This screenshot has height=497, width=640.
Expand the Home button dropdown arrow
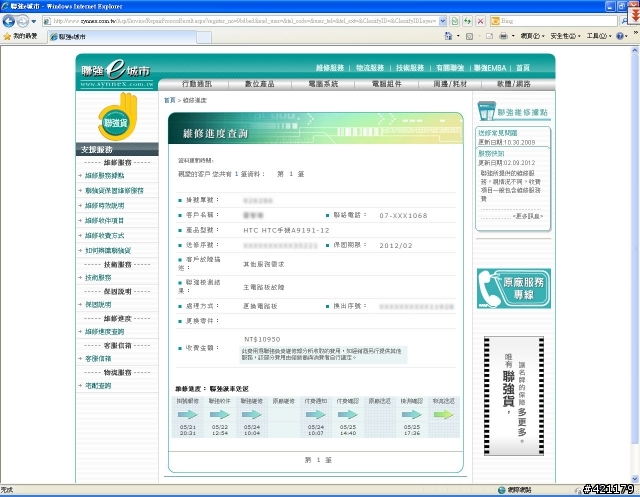coord(458,36)
